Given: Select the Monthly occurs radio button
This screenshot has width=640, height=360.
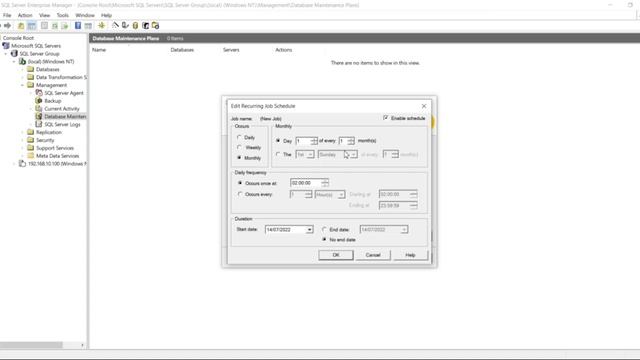Looking at the screenshot, I should (240, 158).
